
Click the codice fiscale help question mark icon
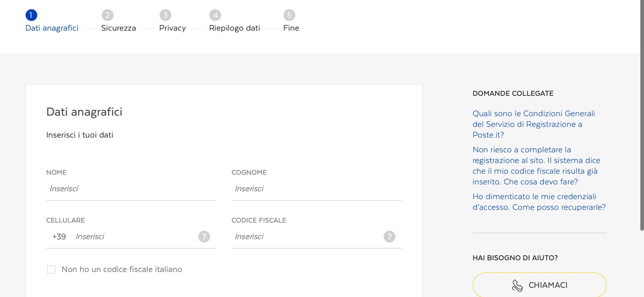pos(389,237)
